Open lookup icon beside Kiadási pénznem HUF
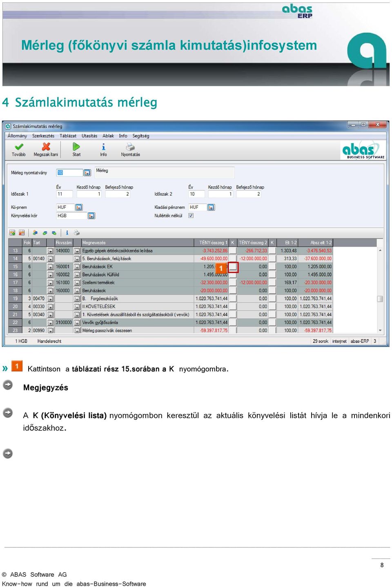The width and height of the screenshot is (392, 587). [x=211, y=207]
